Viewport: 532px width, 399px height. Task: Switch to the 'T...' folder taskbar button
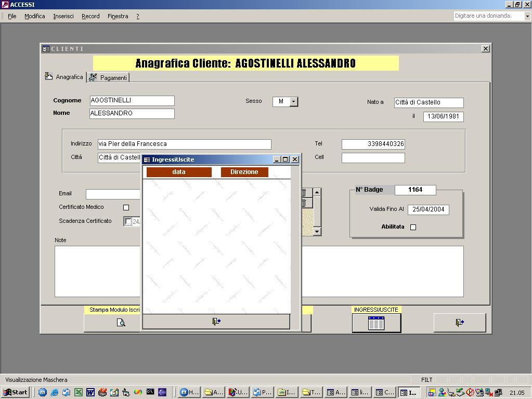pyautogui.click(x=312, y=392)
